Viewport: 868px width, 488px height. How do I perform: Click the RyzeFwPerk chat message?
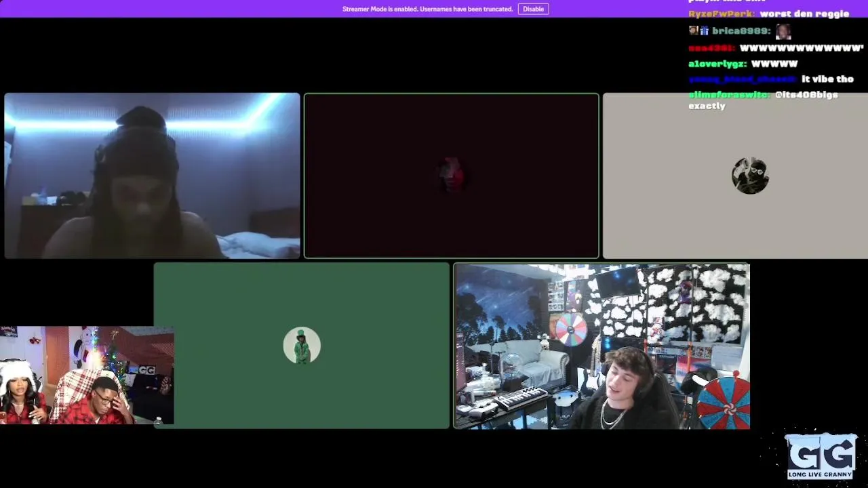[x=768, y=14]
